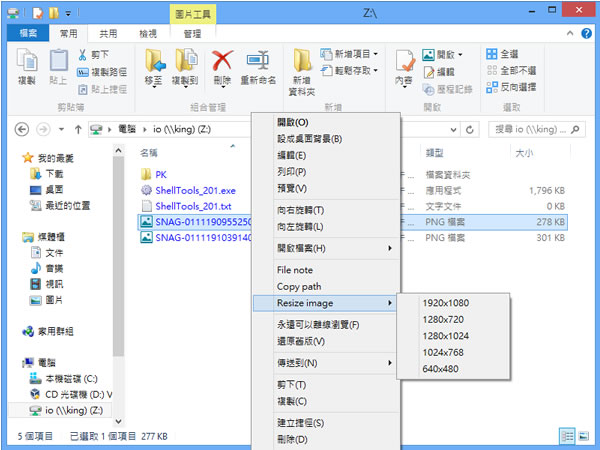
Task: Open the blue File tab
Action: pyautogui.click(x=28, y=33)
